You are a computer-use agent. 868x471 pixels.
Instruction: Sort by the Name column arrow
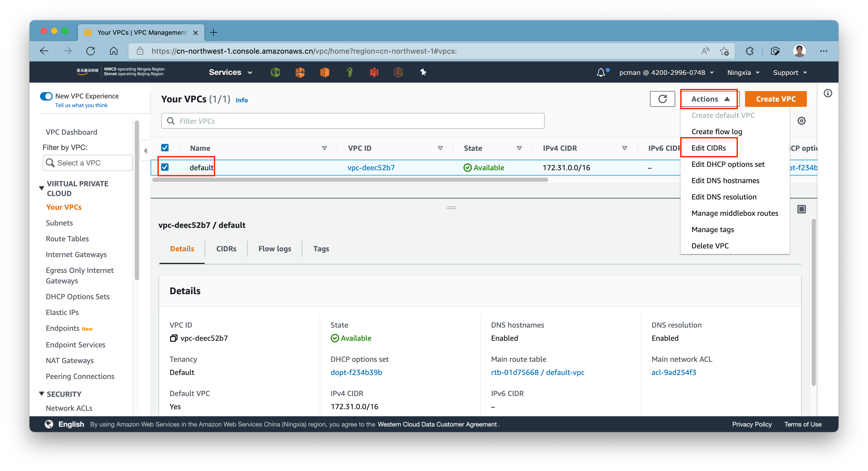324,148
